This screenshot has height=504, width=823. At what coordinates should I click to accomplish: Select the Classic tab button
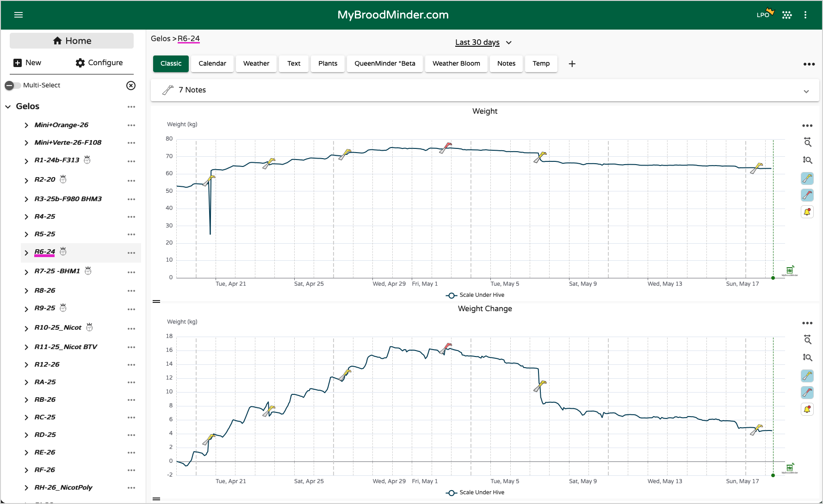pos(171,64)
